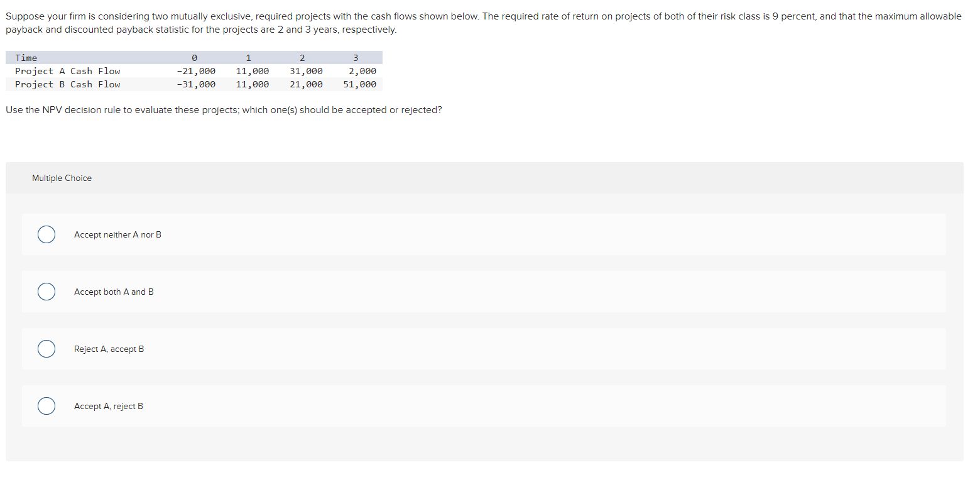Click Project B's 51,000 year 3 value
This screenshot has height=482, width=980.
click(360, 84)
